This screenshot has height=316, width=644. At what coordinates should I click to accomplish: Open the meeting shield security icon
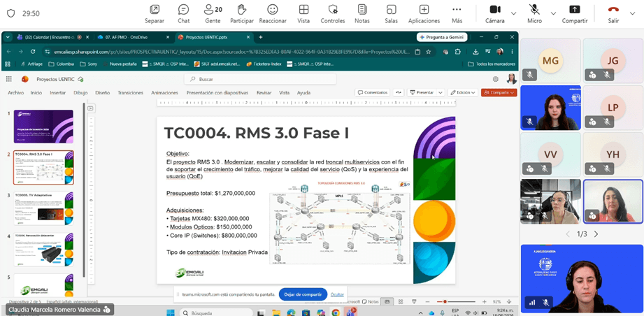(11, 13)
